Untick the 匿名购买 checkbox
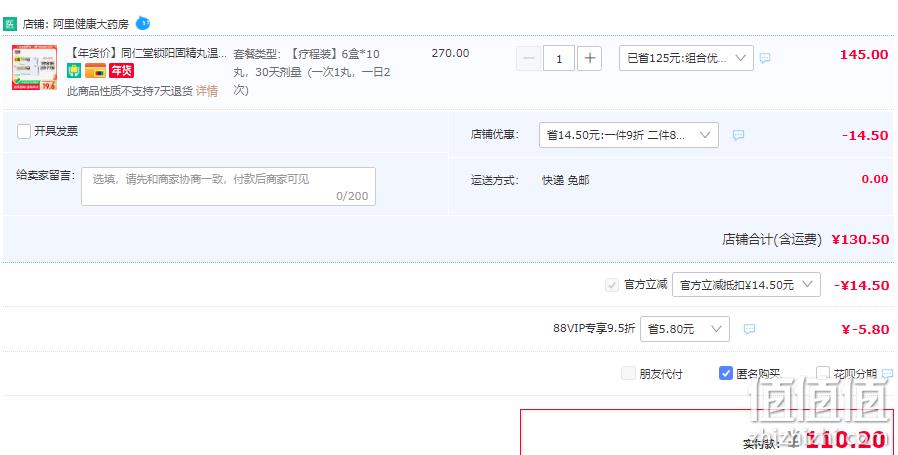This screenshot has width=898, height=455. (x=726, y=374)
